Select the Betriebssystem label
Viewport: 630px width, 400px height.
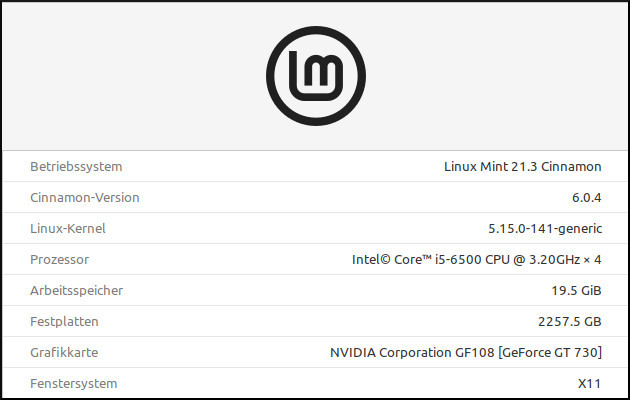(76, 166)
